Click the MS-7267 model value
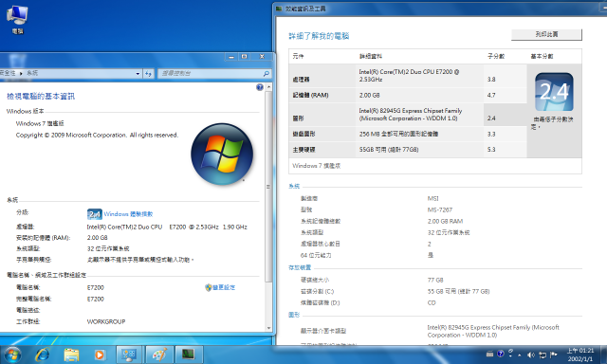This screenshot has width=607, height=364. 440,209
